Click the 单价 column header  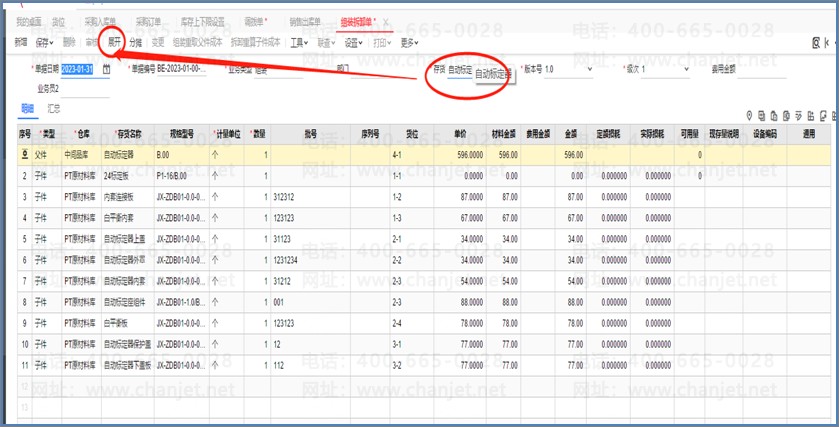pyautogui.click(x=460, y=134)
